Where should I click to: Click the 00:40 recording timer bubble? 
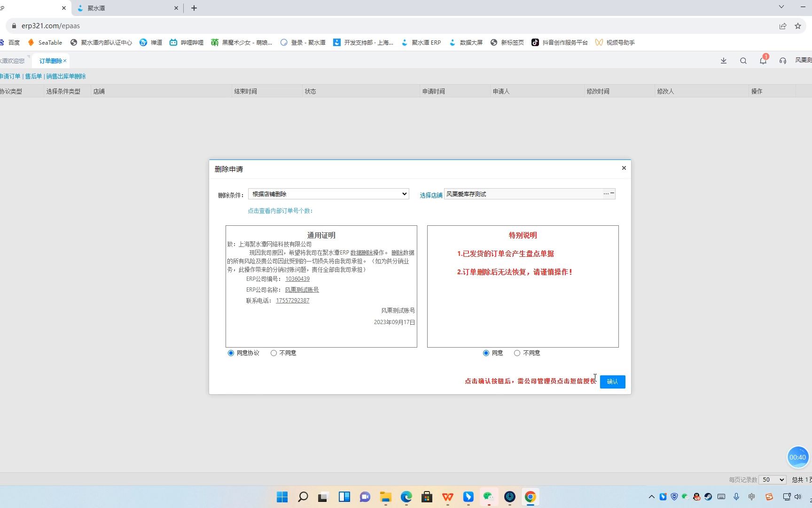[x=798, y=457]
